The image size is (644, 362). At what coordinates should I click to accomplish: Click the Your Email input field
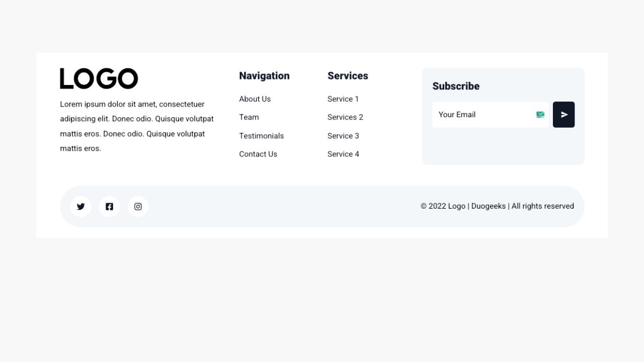(483, 115)
